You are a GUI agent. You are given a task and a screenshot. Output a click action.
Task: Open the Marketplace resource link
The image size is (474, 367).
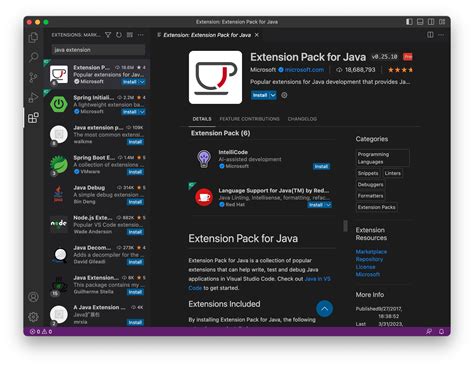tap(371, 252)
